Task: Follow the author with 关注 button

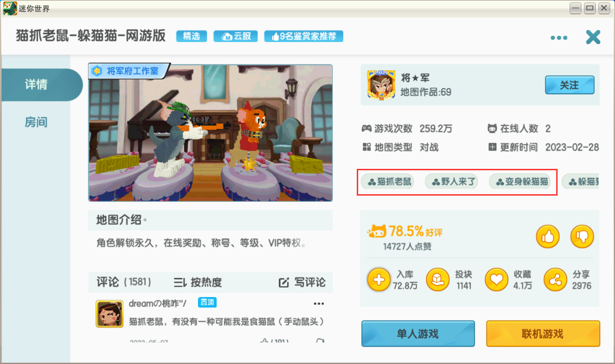Action: point(570,85)
